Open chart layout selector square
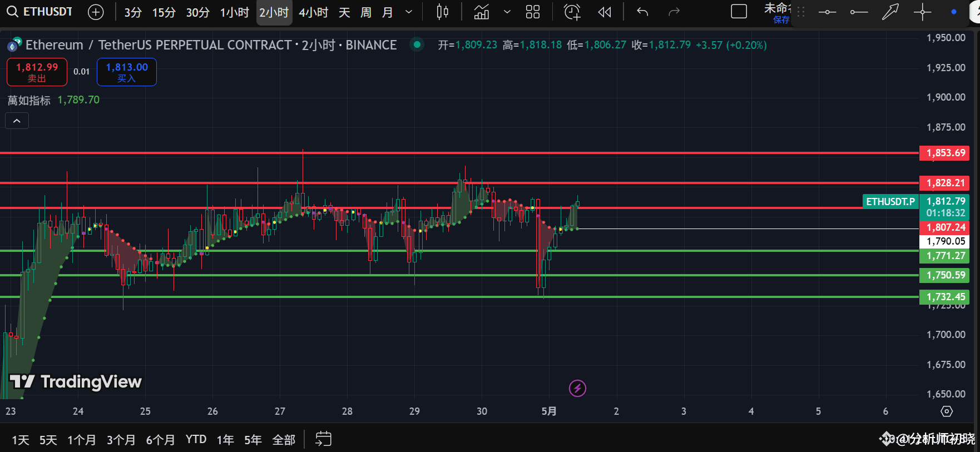This screenshot has width=980, height=452. (739, 12)
